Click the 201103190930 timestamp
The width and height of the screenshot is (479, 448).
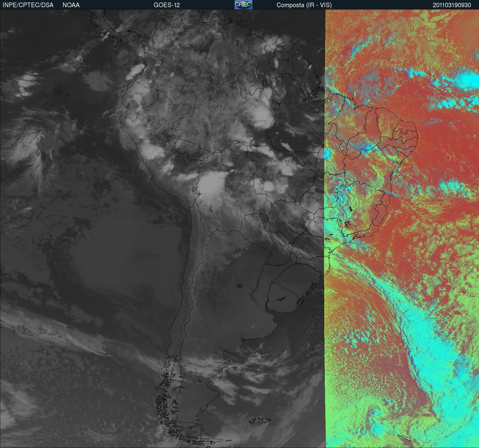[452, 5]
